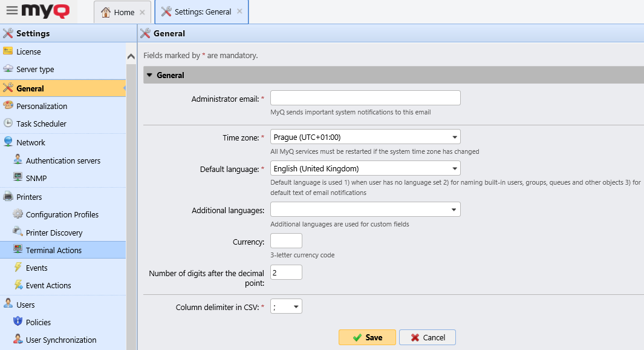Switch to the Home tab

click(x=119, y=12)
